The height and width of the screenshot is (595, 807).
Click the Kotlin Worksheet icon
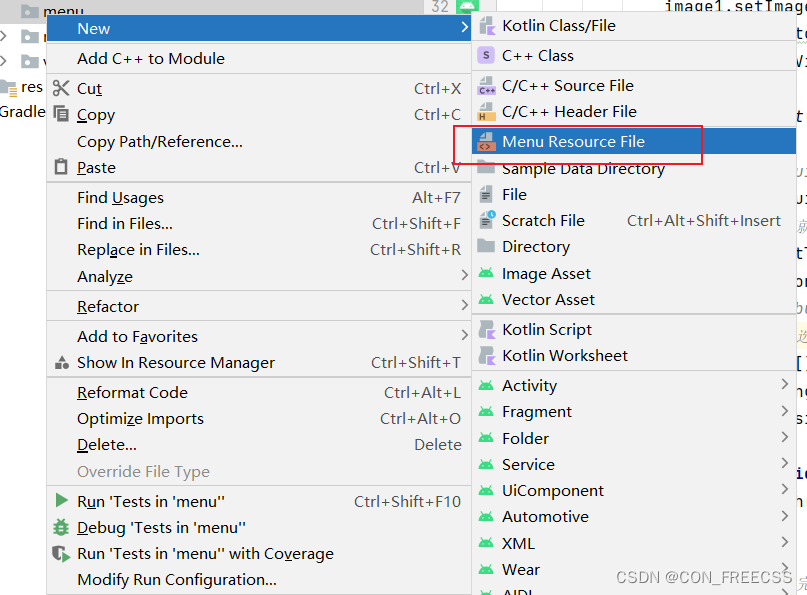[486, 356]
